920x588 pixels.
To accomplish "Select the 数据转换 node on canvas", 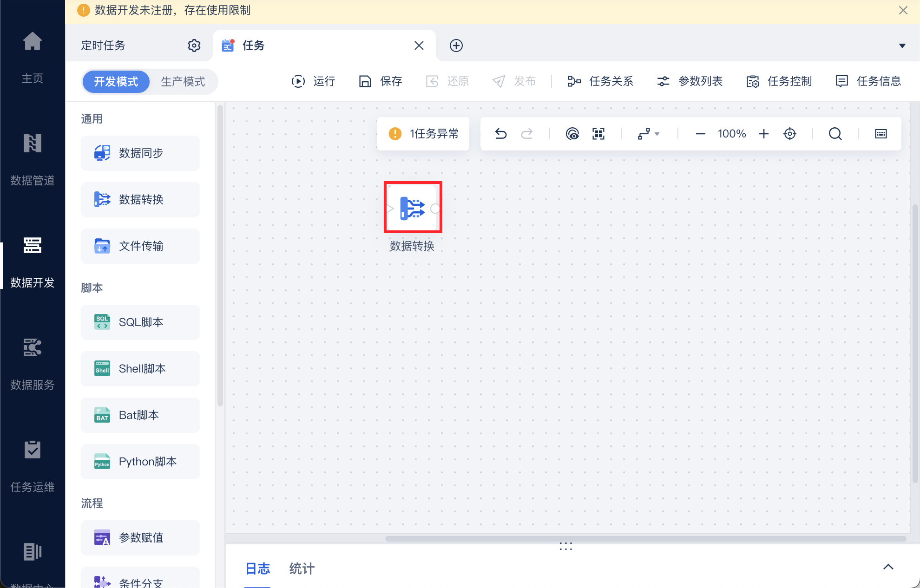I will [x=413, y=208].
